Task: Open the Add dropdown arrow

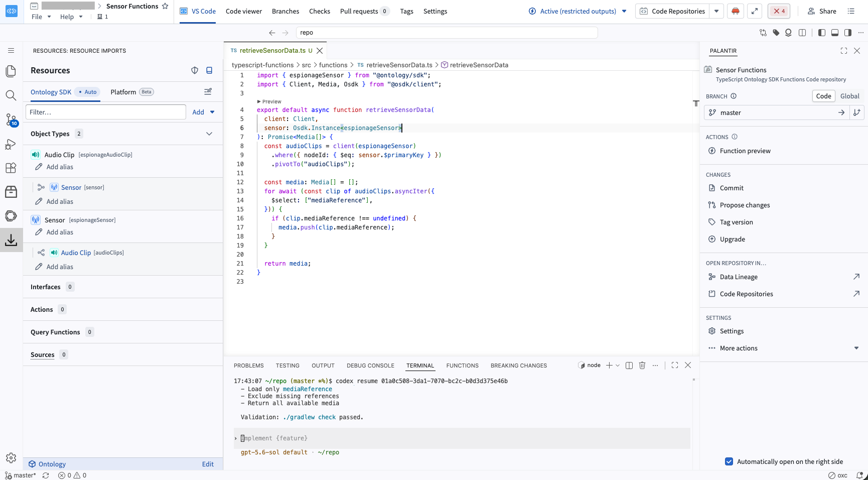Action: [212, 112]
